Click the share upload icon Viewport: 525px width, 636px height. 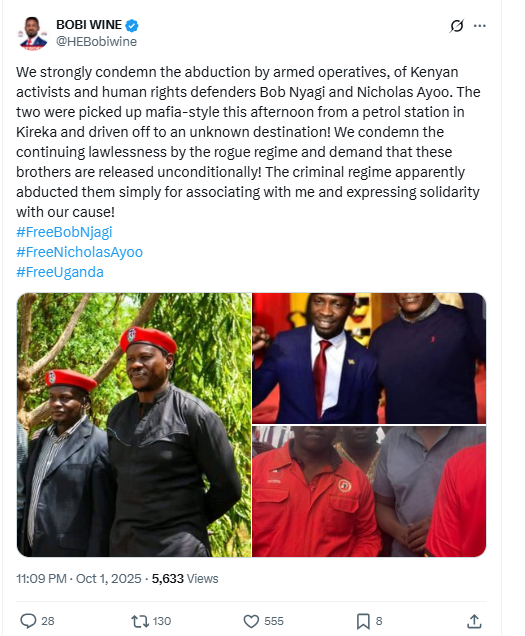474,621
